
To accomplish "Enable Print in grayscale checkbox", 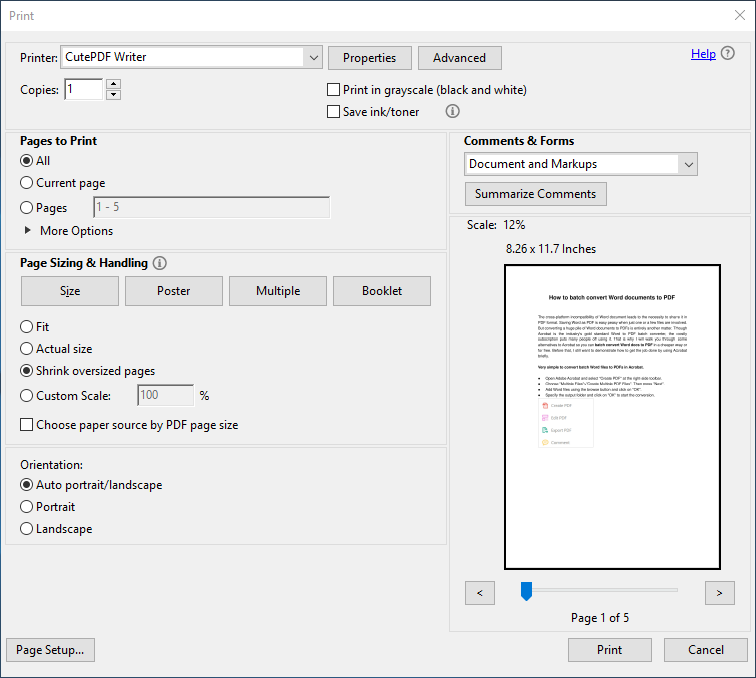I will [x=334, y=90].
